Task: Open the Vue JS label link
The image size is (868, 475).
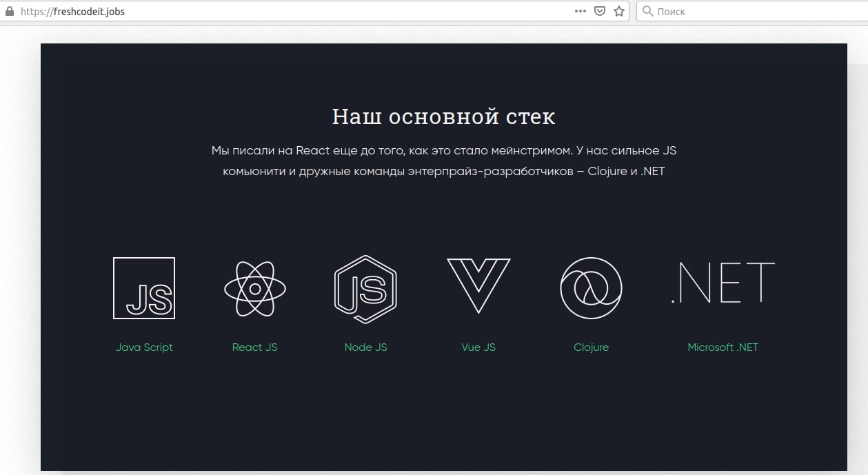Action: 478,347
